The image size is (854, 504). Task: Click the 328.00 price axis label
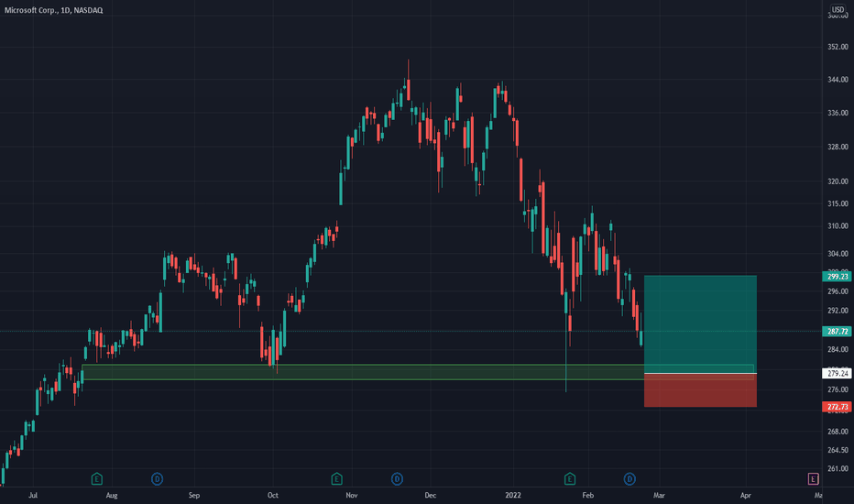point(838,147)
